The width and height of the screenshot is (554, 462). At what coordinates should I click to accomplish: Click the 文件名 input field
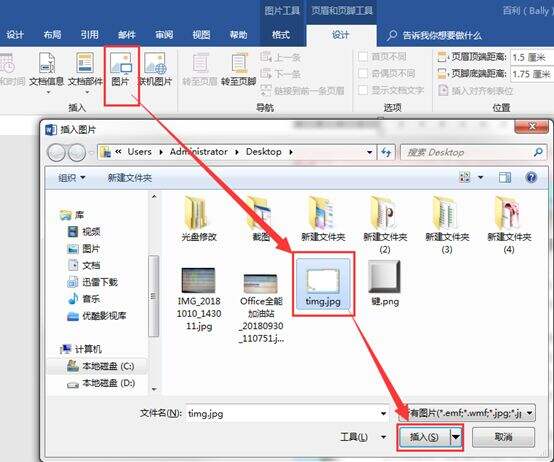[282, 413]
